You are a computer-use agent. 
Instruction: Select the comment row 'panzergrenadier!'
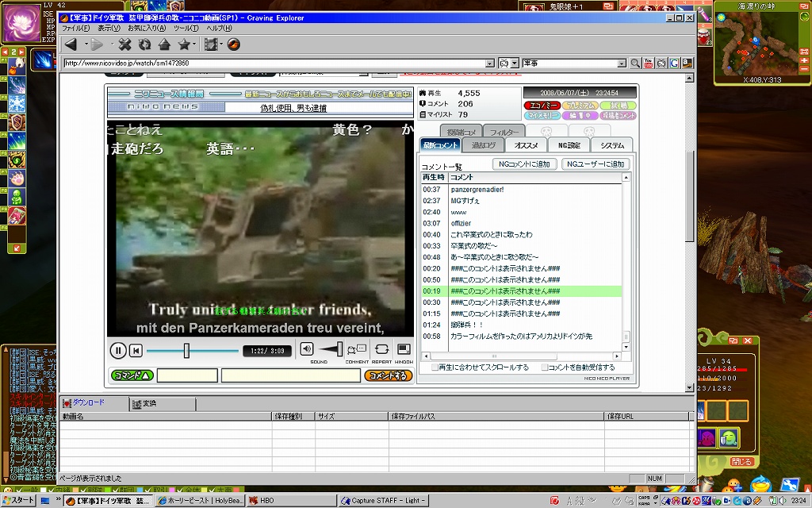[521, 190]
